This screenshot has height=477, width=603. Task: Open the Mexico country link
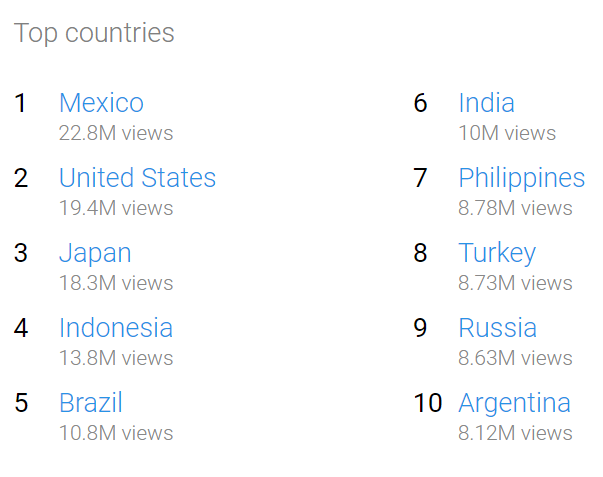(x=102, y=103)
